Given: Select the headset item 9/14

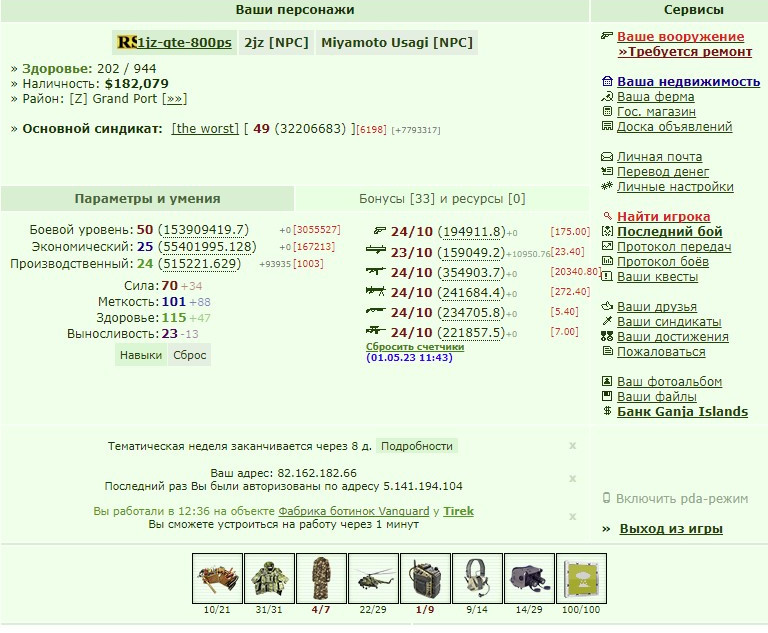Looking at the screenshot, I should click(x=477, y=578).
